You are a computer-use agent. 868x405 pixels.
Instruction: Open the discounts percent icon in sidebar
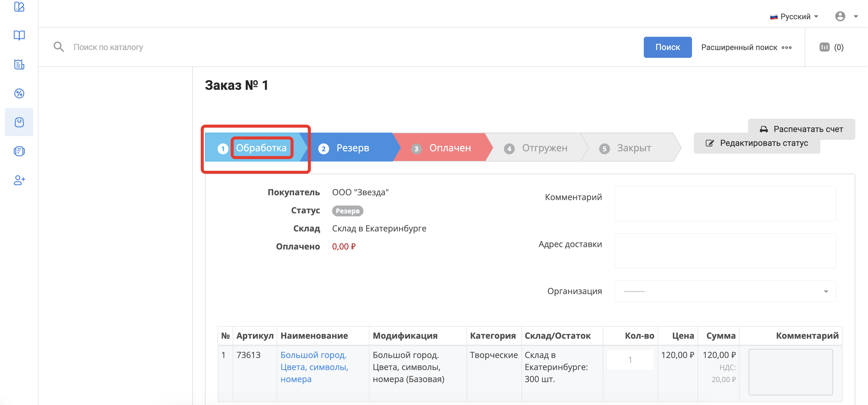(x=19, y=93)
